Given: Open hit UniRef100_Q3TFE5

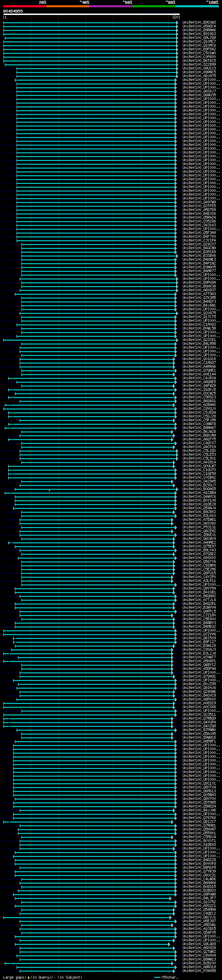Looking at the screenshot, I should pyautogui.click(x=199, y=206).
